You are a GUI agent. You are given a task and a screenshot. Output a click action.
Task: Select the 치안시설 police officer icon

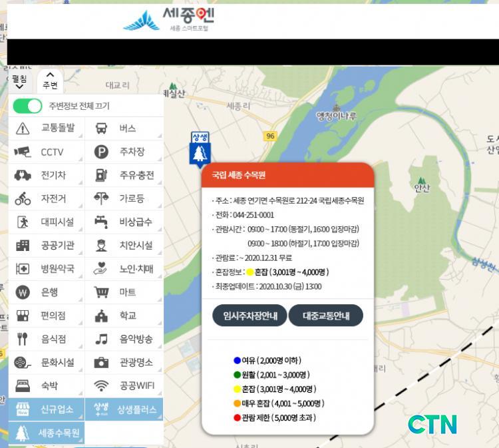pyautogui.click(x=101, y=246)
